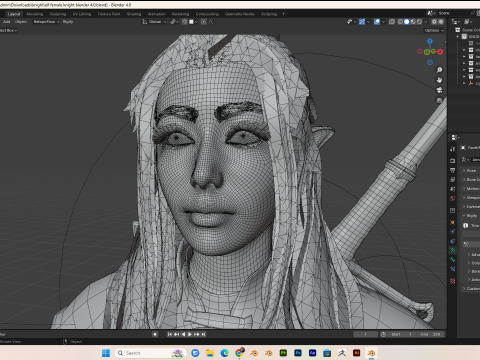Toggle X-ray mode
Viewport: 480px width, 360px height.
(x=392, y=22)
